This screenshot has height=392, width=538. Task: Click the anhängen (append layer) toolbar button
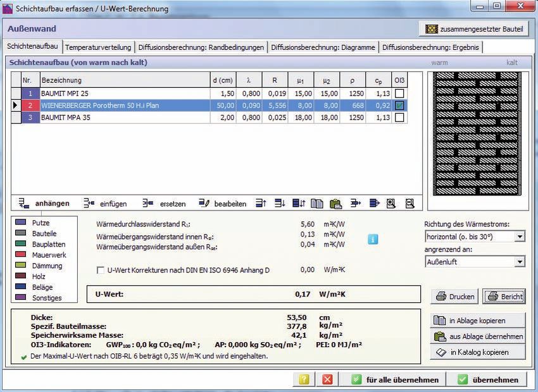(x=44, y=204)
